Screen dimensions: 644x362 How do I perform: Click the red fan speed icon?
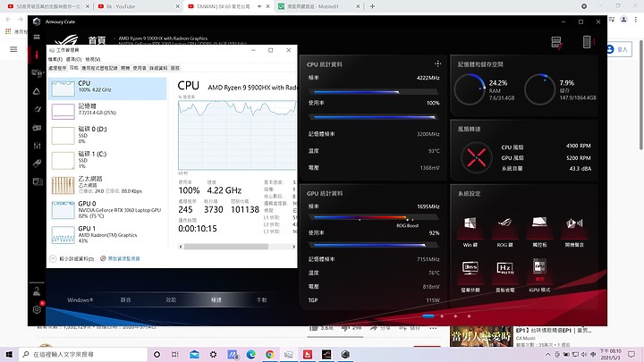(x=476, y=157)
